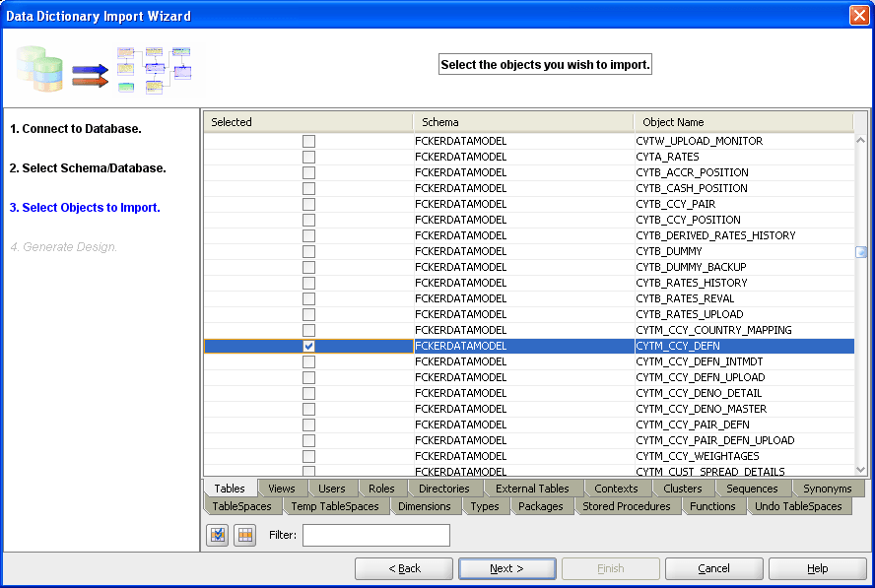Screen dimensions: 875x588
Task: Click the scroll down arrow of object list
Action: [x=860, y=470]
